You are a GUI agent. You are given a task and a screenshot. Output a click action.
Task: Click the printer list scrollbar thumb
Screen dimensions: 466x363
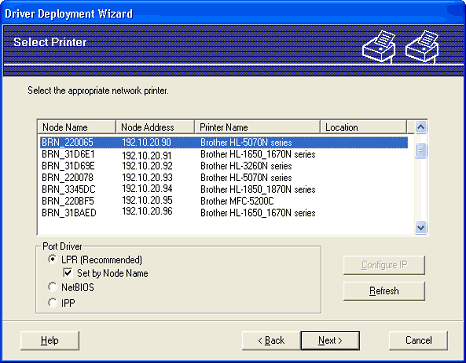tap(421, 151)
